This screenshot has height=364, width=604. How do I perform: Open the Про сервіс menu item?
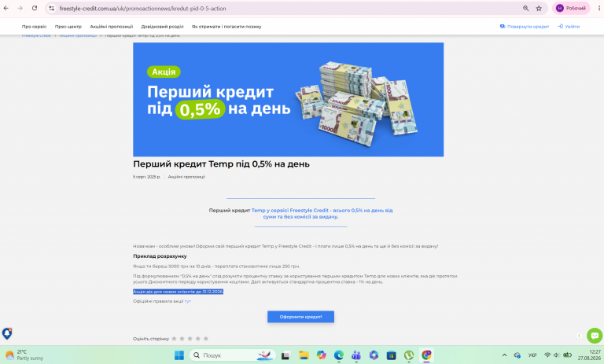pyautogui.click(x=34, y=27)
